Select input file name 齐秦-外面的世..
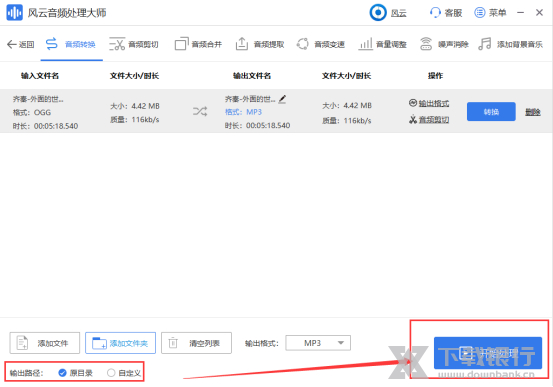The width and height of the screenshot is (553, 387). [38, 99]
